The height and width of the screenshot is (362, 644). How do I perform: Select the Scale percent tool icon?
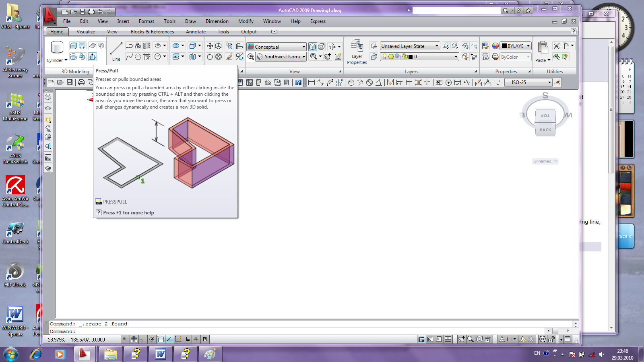point(239,57)
